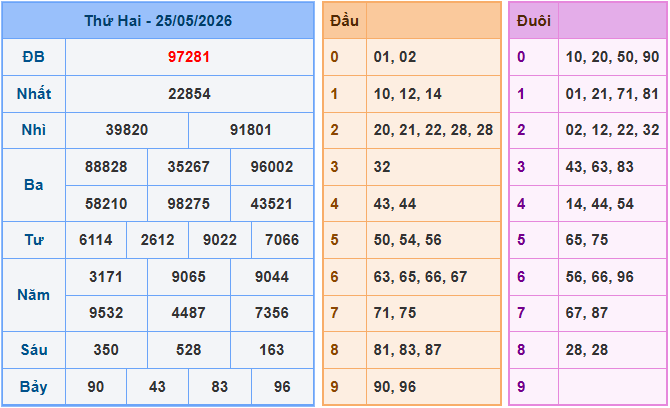Select third prize number 43521

tap(271, 203)
